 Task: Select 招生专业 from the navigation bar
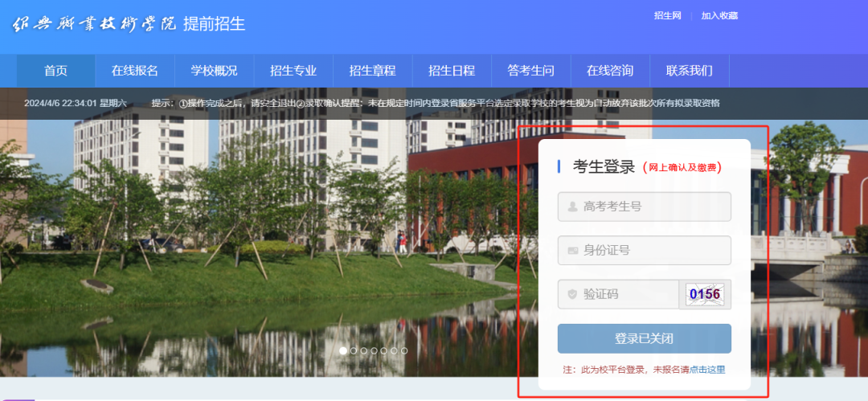pyautogui.click(x=293, y=71)
